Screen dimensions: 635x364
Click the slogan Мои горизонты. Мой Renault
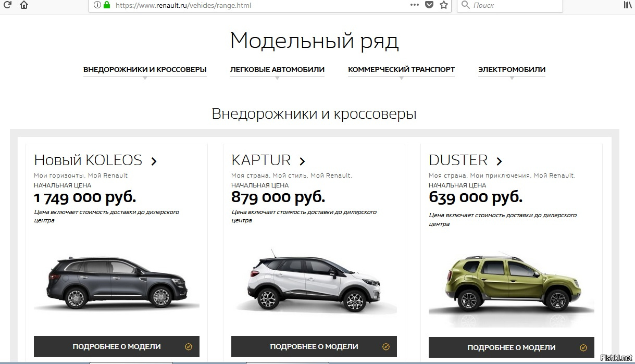[x=81, y=175]
